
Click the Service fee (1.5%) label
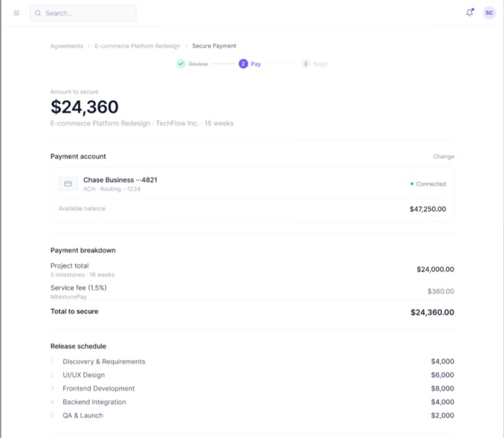(x=79, y=287)
